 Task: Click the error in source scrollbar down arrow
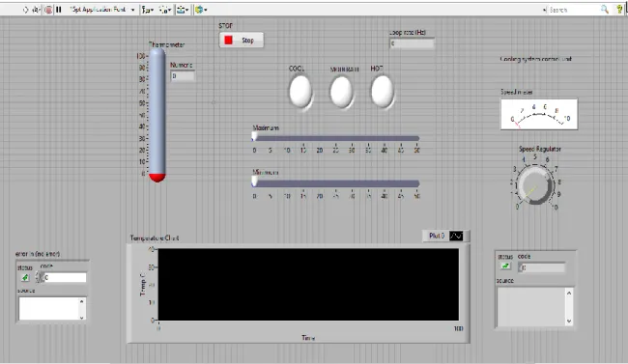[82, 317]
